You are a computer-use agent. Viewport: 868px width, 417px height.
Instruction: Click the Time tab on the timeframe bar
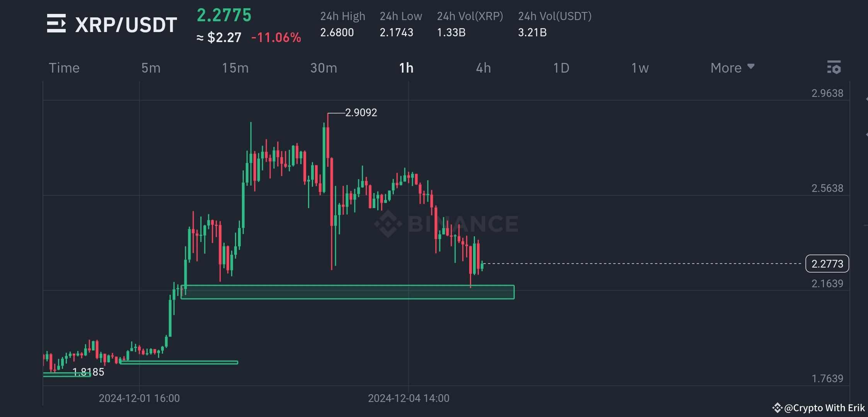click(64, 68)
